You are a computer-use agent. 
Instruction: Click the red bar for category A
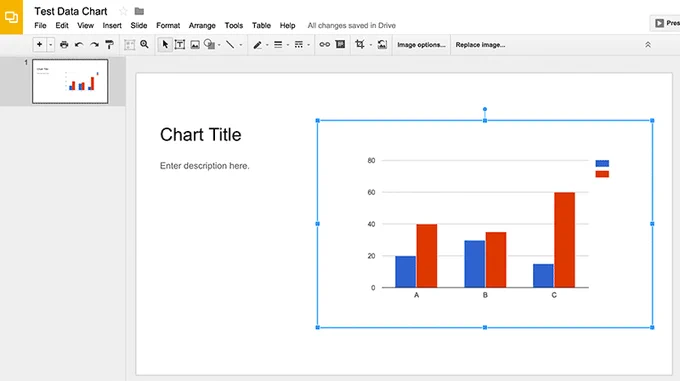click(x=427, y=256)
